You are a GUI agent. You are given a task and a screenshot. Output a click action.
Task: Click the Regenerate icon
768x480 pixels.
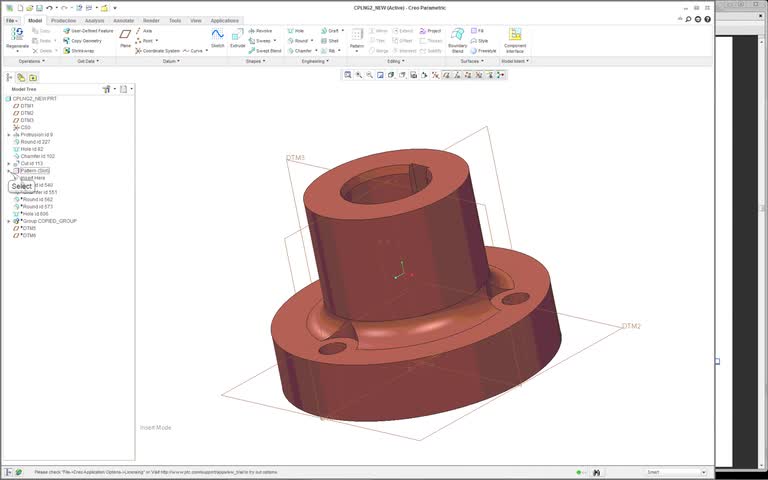(17, 34)
